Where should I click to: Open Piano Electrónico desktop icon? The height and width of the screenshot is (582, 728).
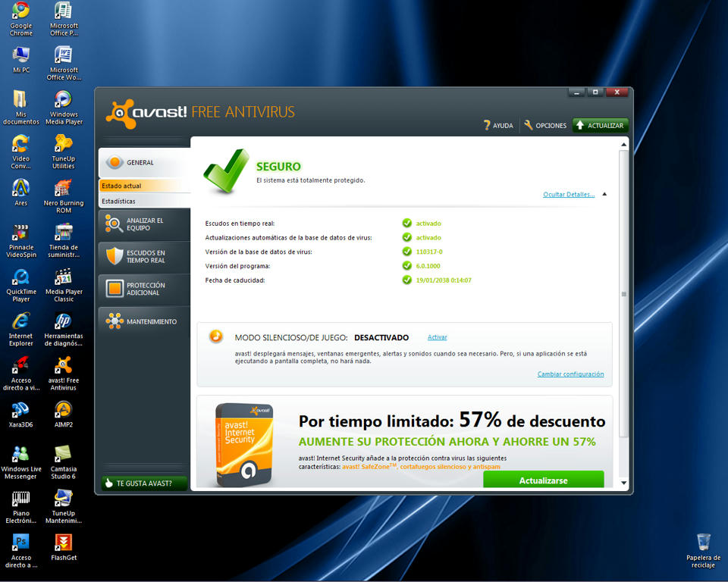coord(21,507)
